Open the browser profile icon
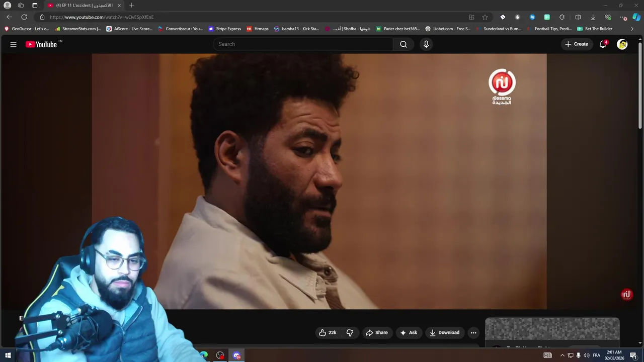 click(x=7, y=5)
